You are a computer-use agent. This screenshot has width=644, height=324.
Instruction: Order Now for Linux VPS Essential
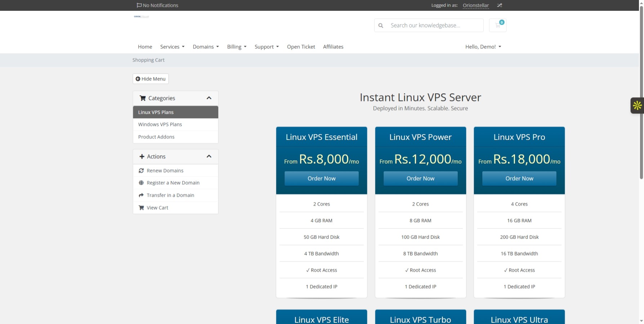click(321, 178)
